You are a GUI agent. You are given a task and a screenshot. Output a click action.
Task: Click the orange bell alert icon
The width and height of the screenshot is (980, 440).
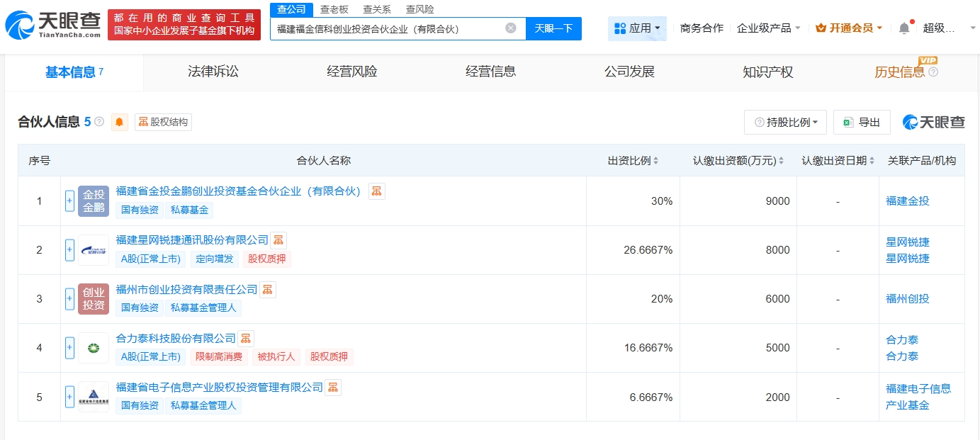pyautogui.click(x=119, y=122)
